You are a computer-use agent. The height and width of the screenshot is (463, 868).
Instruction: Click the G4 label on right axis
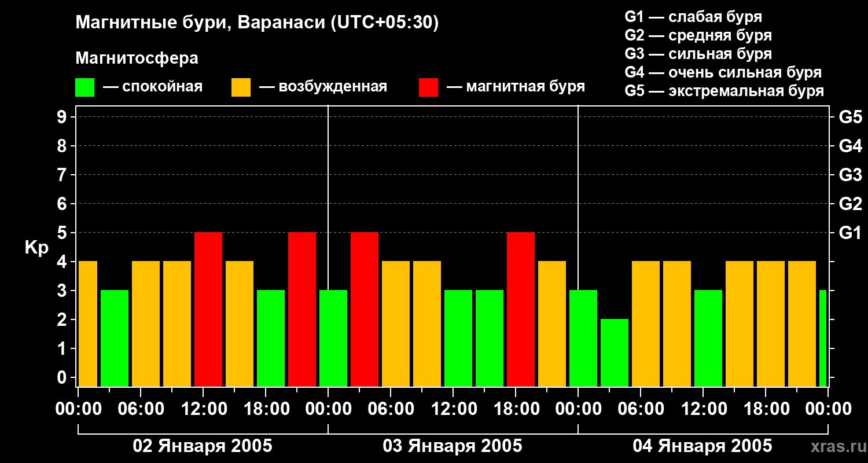click(850, 146)
